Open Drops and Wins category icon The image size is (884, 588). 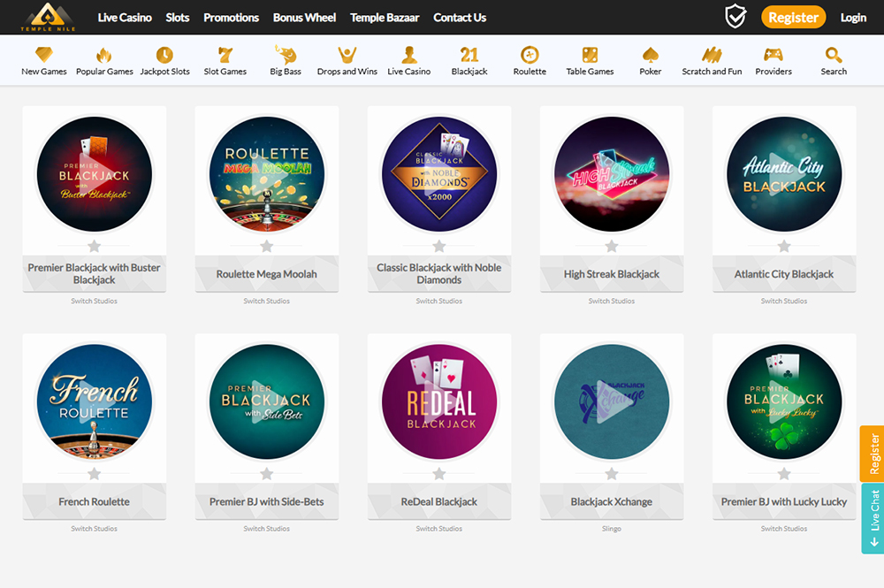click(347, 55)
